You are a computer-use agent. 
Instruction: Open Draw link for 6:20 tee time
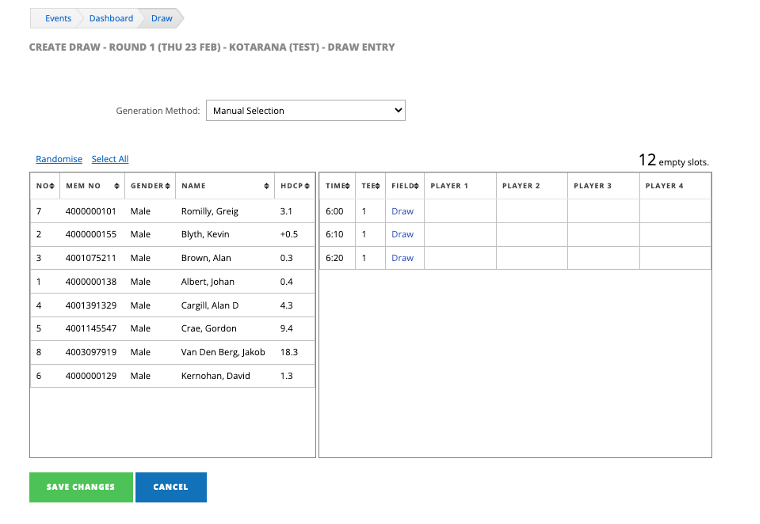[402, 258]
